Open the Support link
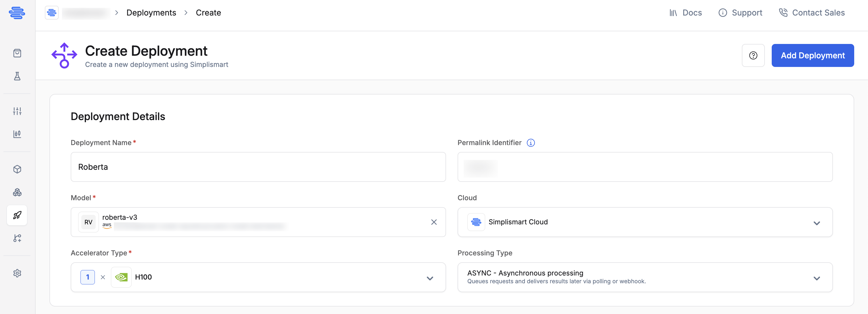The image size is (868, 314). 740,13
